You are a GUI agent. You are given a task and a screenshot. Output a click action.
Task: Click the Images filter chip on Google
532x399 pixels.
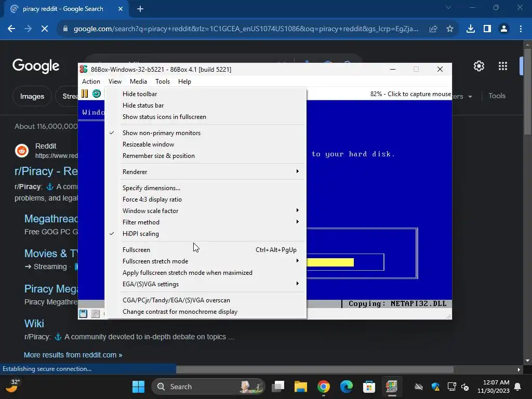point(32,96)
